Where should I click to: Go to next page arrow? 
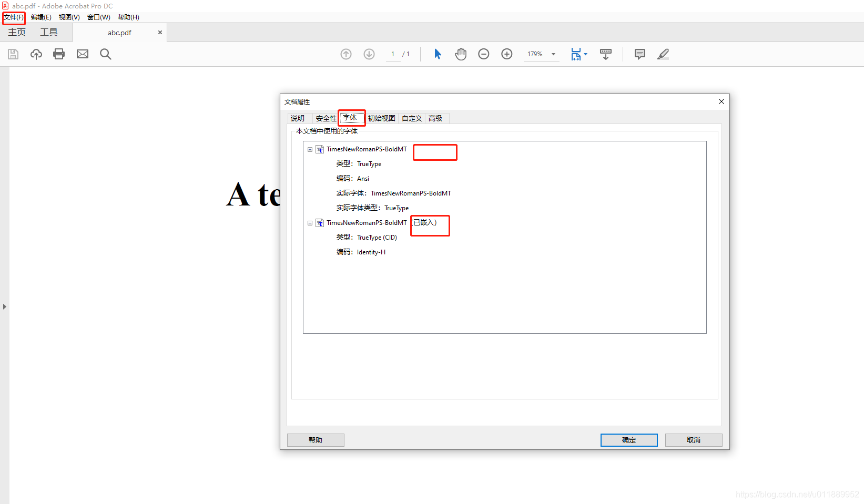369,54
